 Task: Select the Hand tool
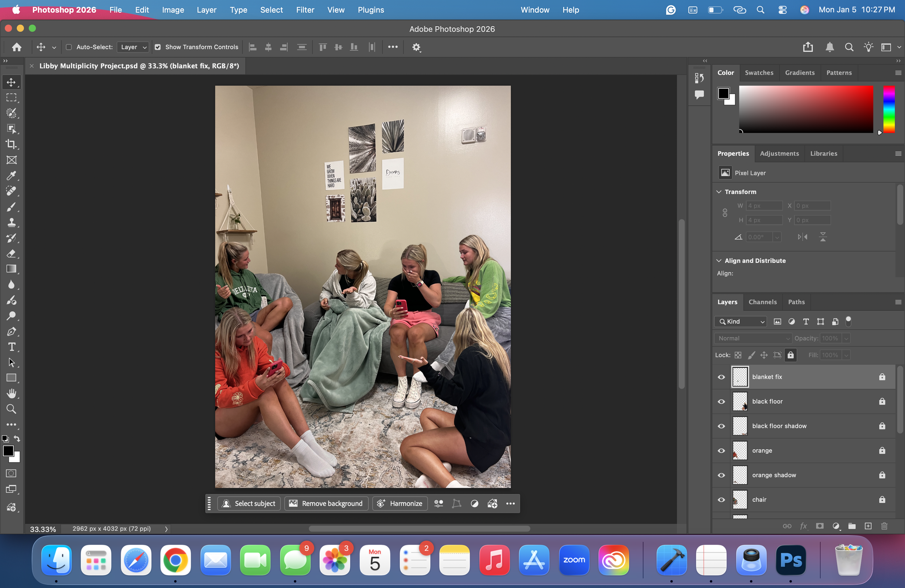[x=12, y=393]
